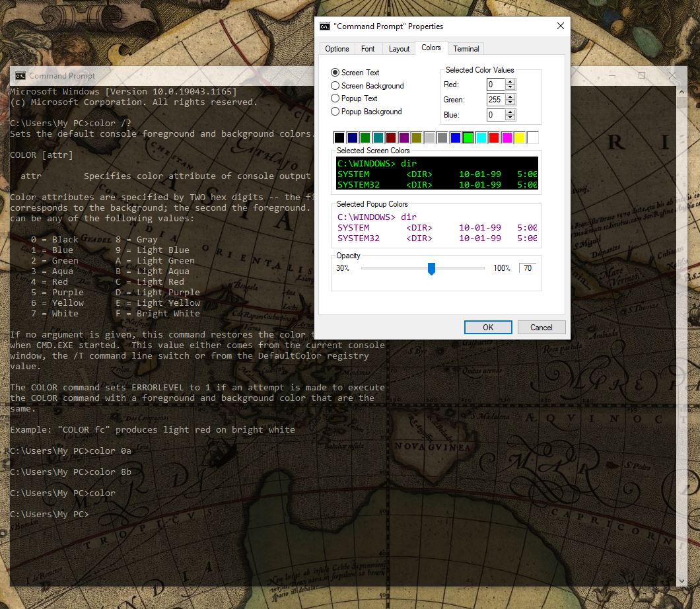Switch to the Layout tab

coord(399,48)
